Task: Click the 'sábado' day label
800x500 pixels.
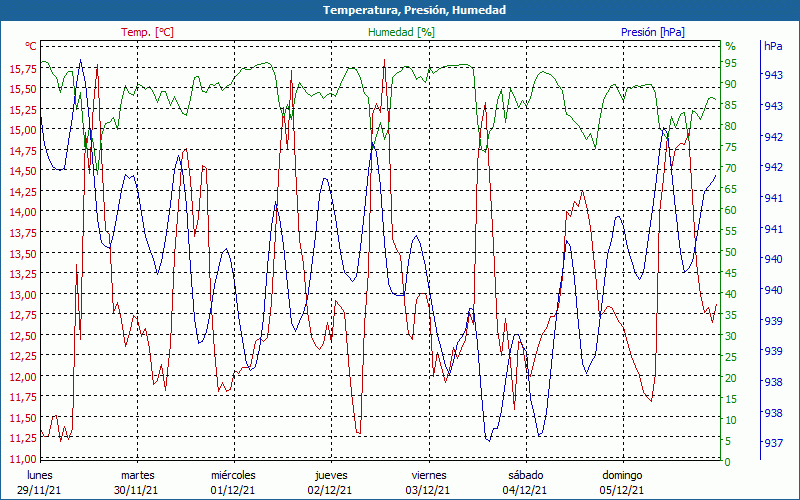Action: (x=526, y=475)
